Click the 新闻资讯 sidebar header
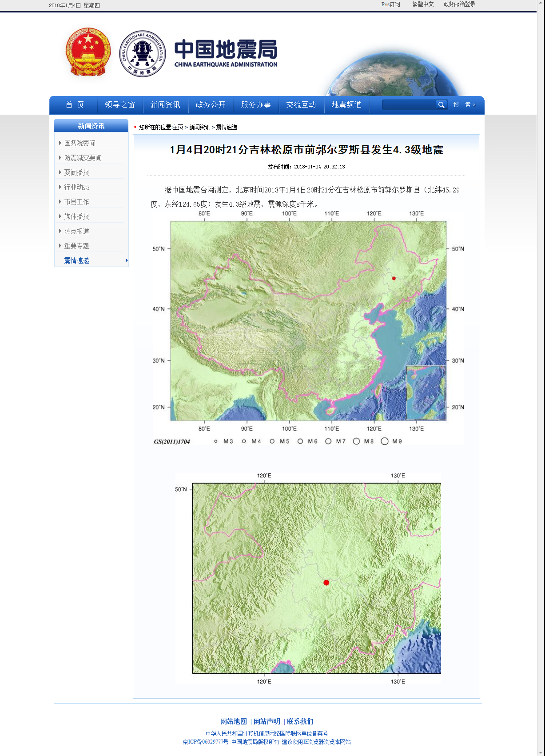 (x=91, y=126)
